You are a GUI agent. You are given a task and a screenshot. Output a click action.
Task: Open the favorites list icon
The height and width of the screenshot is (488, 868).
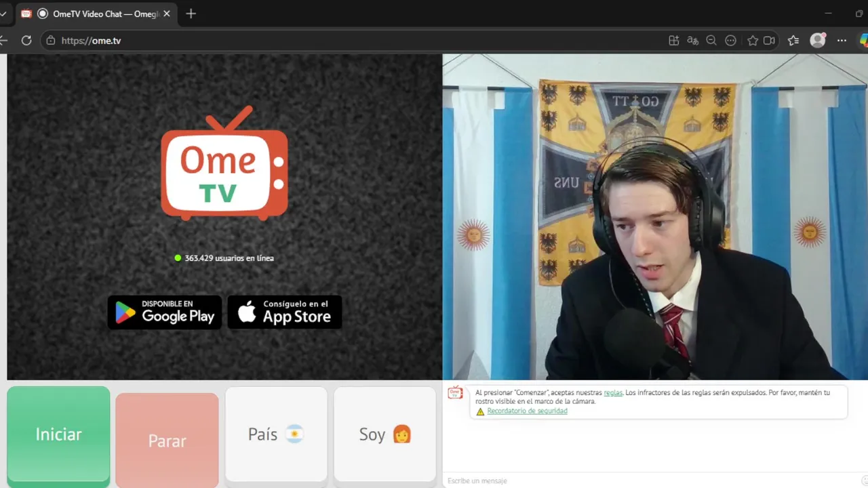click(x=794, y=41)
